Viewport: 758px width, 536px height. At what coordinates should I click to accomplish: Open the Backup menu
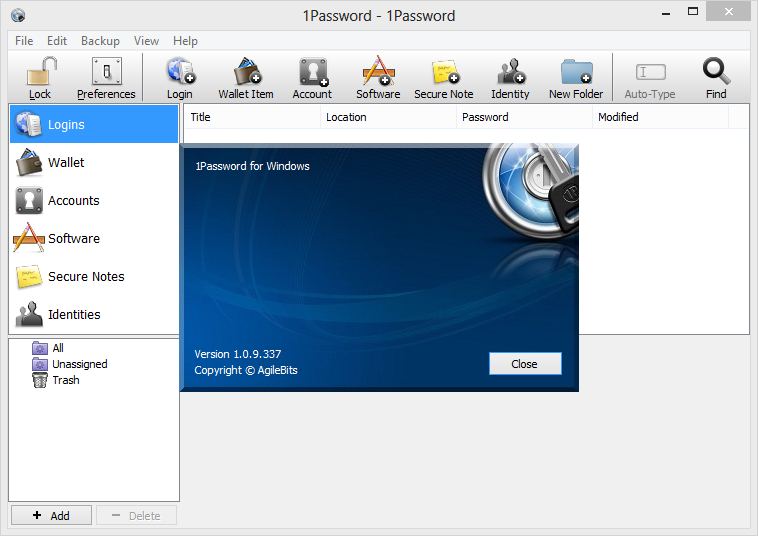tap(100, 41)
